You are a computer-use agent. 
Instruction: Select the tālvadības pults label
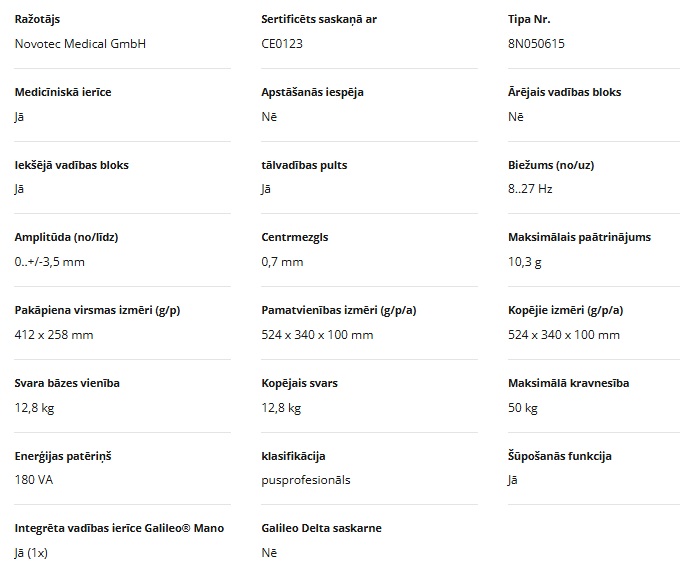(x=304, y=165)
